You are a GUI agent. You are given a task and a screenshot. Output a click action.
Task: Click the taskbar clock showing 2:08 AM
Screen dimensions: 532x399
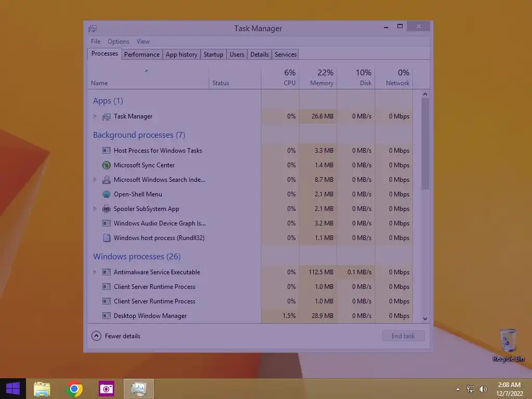tap(509, 389)
